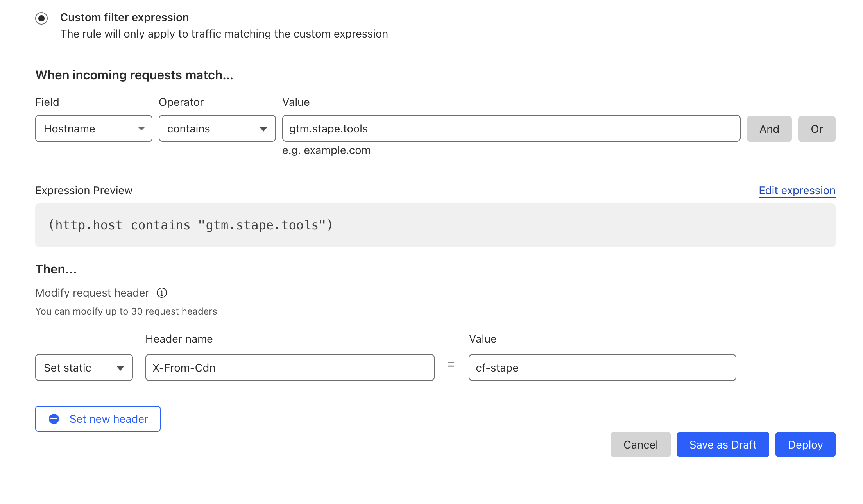This screenshot has height=504, width=863.
Task: Open Save as Draft menu option
Action: click(x=723, y=445)
